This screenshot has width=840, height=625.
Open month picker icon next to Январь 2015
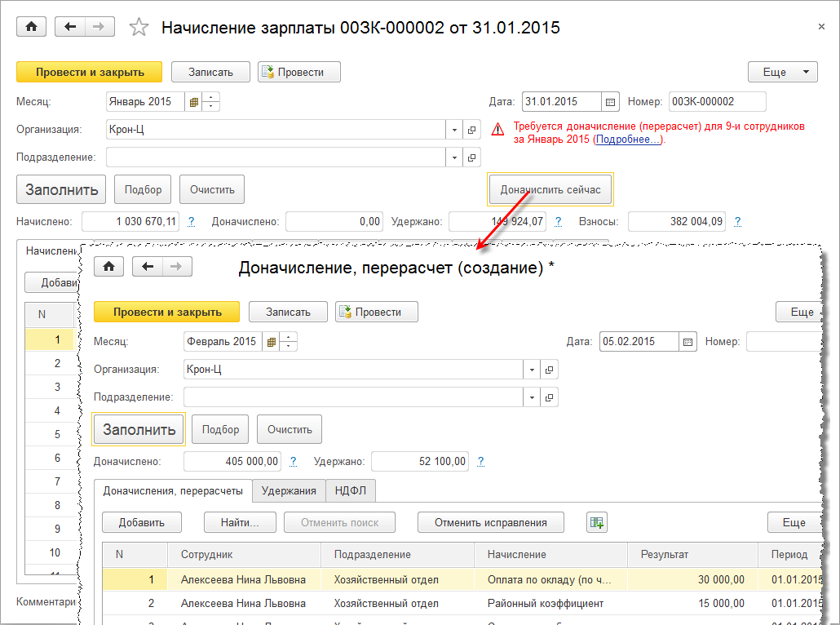click(x=193, y=102)
